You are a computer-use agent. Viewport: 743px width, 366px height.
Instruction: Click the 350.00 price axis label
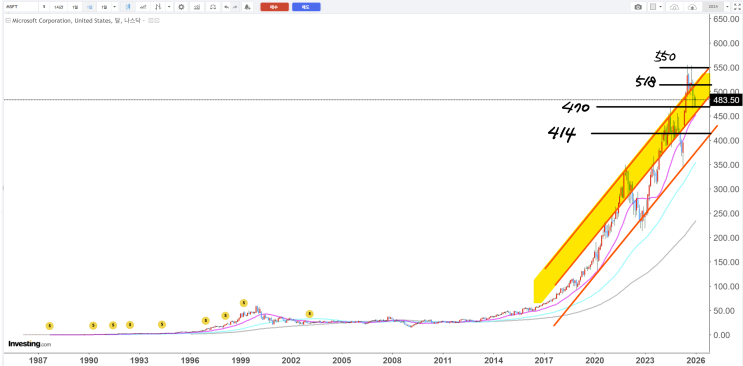point(726,165)
